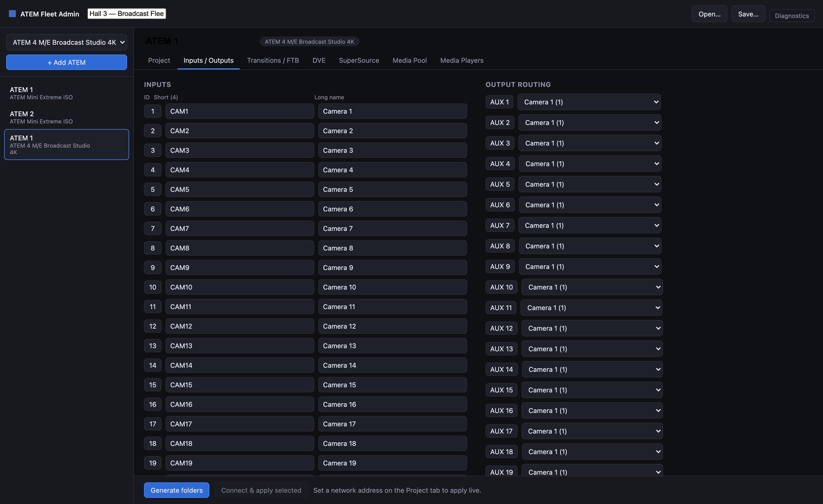This screenshot has width=823, height=504.
Task: Open the AUX 6 source dropdown
Action: (590, 205)
